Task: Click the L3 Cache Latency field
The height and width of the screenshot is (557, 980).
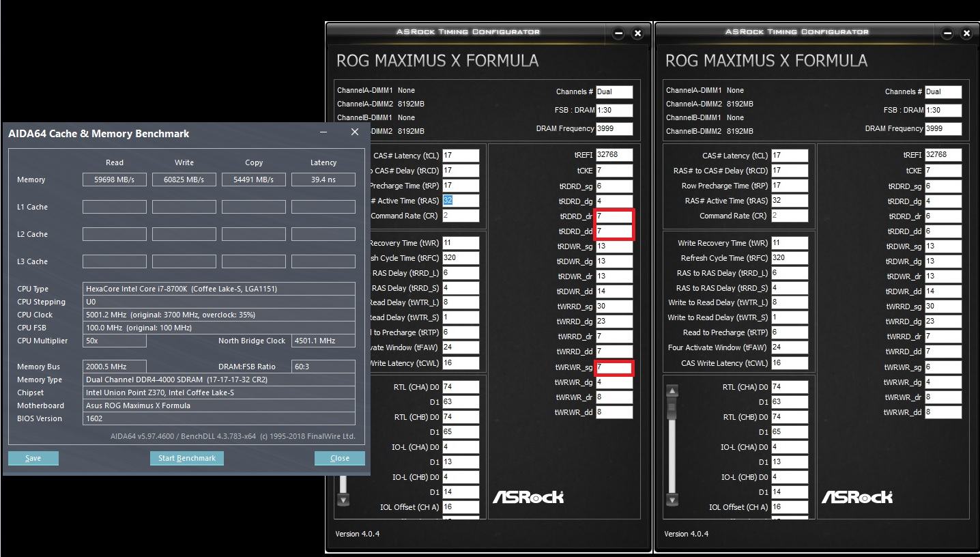Action: (323, 261)
